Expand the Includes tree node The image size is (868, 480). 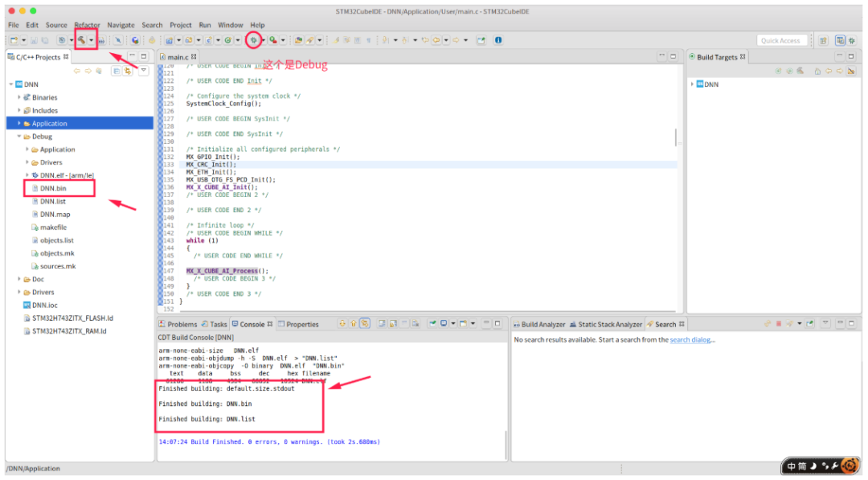click(x=19, y=110)
